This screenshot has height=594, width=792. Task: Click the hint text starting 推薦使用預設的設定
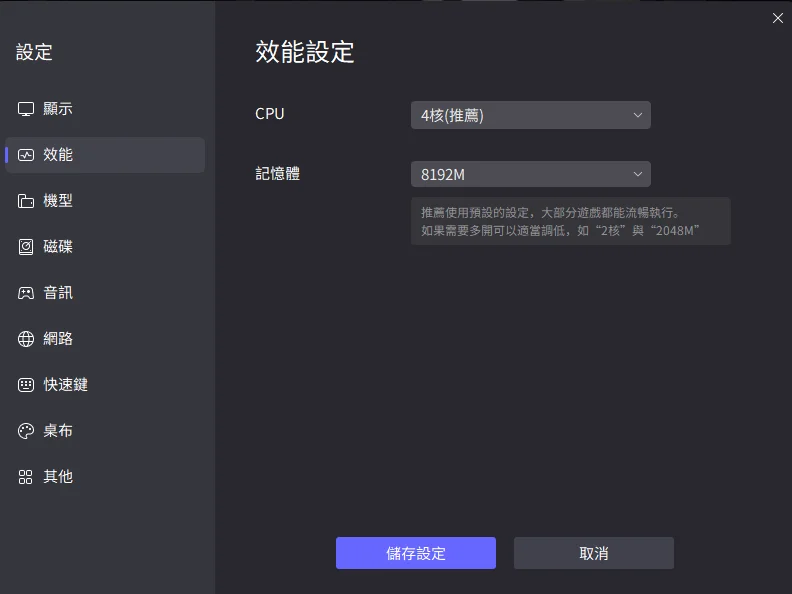pyautogui.click(x=551, y=212)
